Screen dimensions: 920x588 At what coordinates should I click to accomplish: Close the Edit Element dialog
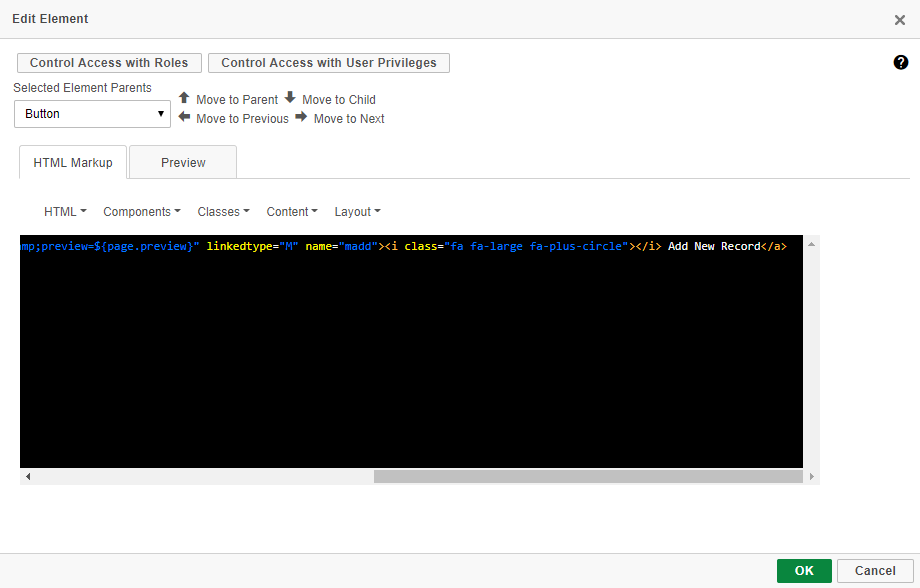coord(899,20)
